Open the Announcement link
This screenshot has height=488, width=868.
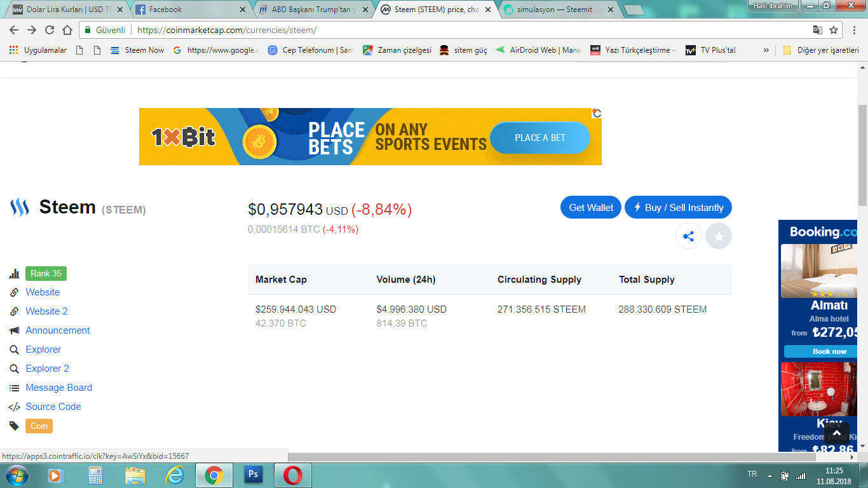[x=58, y=330]
